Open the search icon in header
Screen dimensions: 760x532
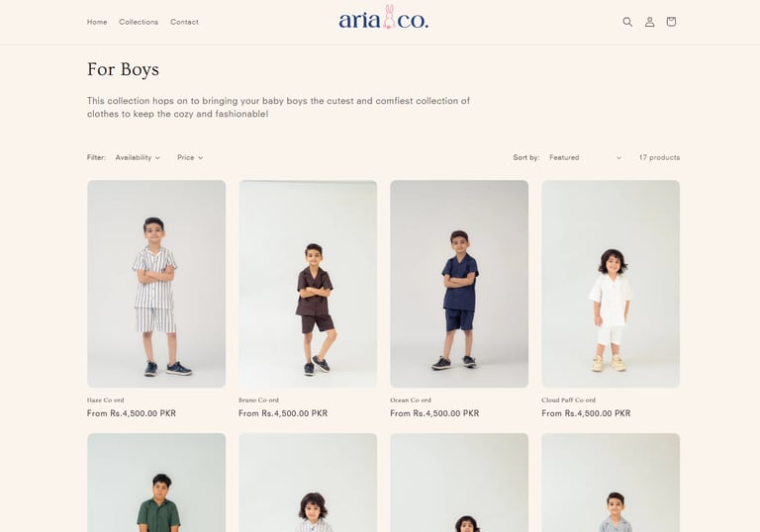[x=627, y=22]
